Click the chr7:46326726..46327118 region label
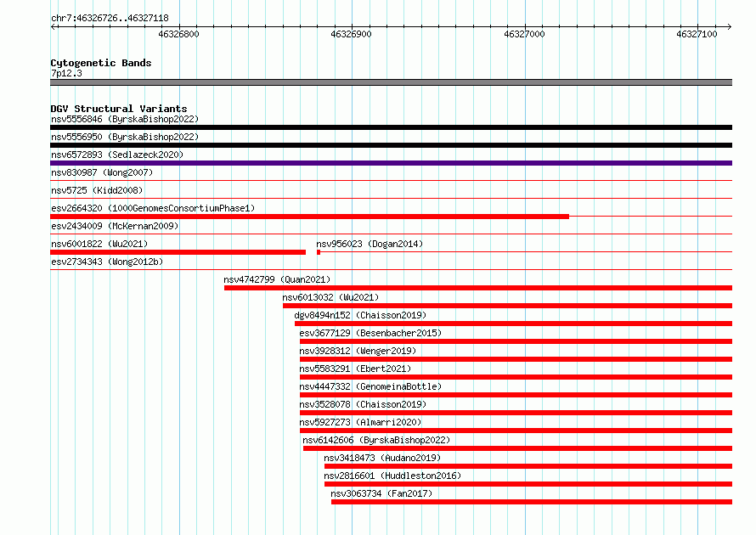The height and width of the screenshot is (535, 756). (110, 19)
